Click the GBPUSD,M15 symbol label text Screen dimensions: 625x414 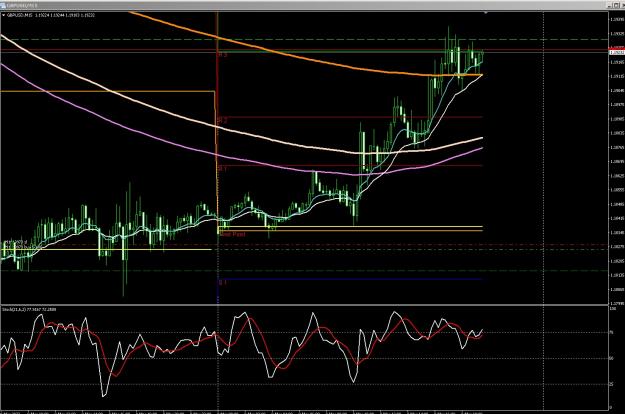pyautogui.click(x=20, y=15)
